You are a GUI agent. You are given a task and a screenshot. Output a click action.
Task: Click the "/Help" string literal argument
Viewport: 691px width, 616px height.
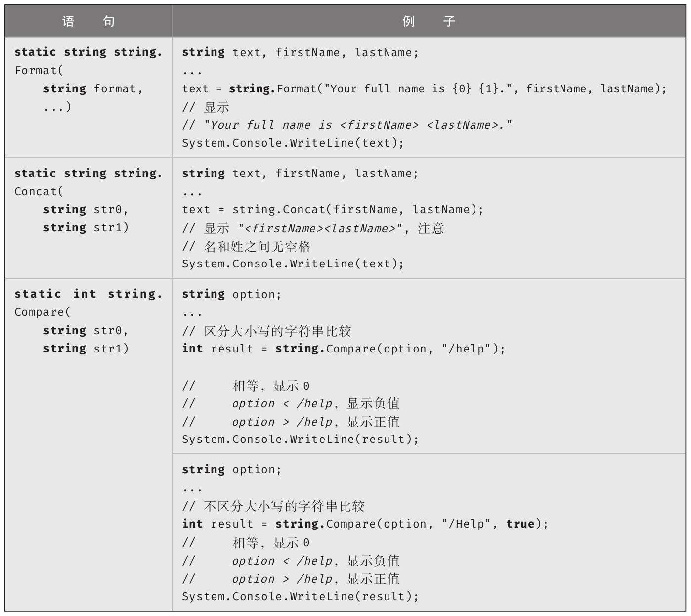467,524
